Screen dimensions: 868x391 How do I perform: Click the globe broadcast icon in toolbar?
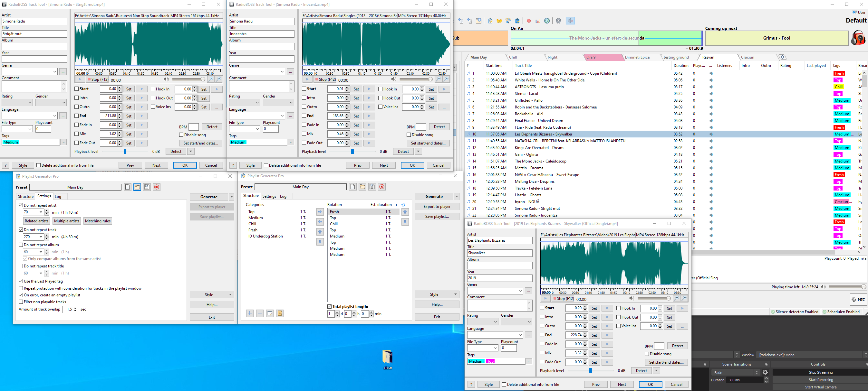(x=547, y=21)
